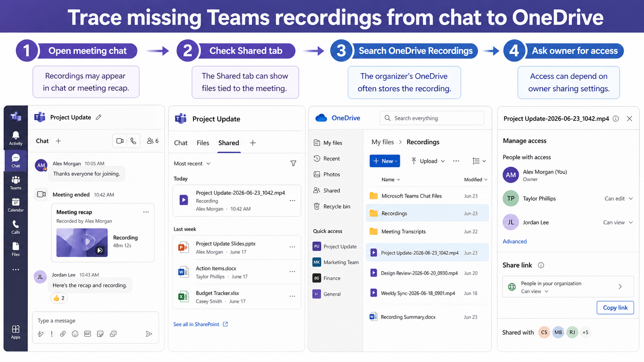Click the send message arrow
The height and width of the screenshot is (362, 644).
[x=149, y=334]
